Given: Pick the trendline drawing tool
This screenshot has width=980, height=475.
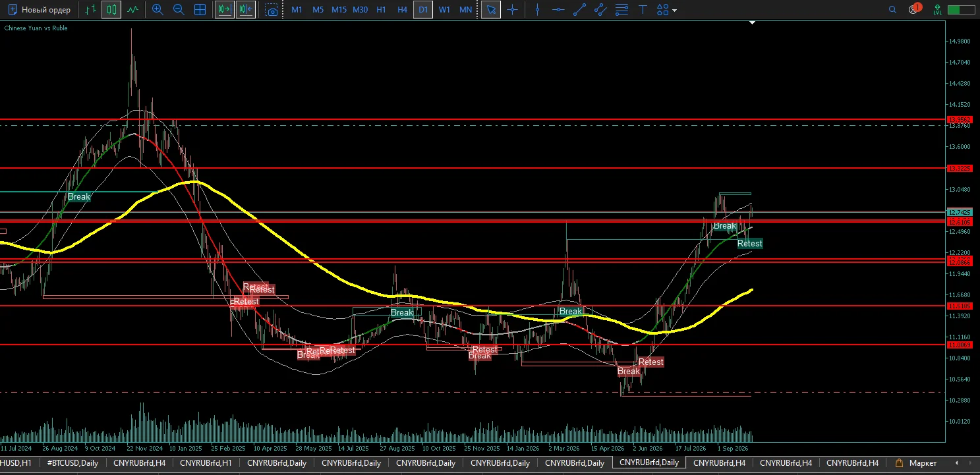Looking at the screenshot, I should (x=579, y=10).
